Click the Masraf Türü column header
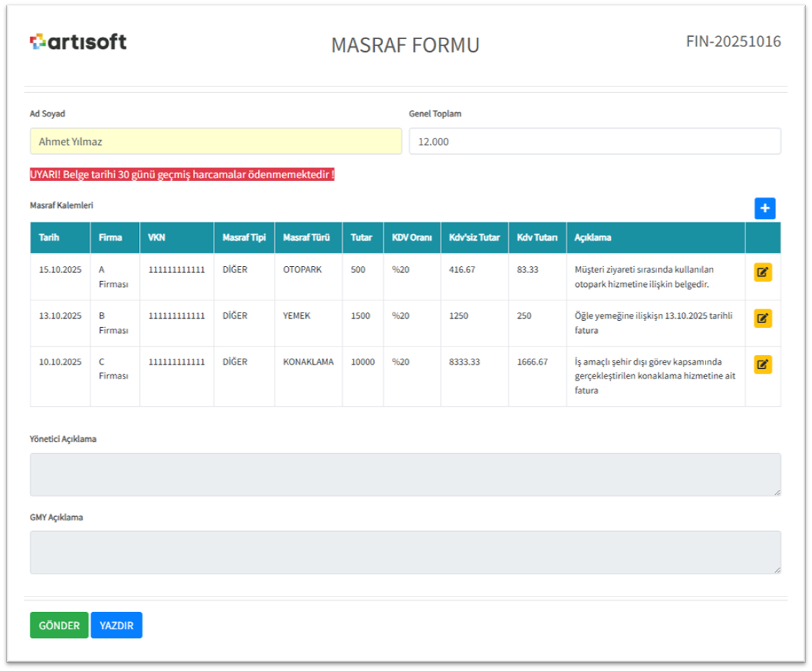 [306, 238]
